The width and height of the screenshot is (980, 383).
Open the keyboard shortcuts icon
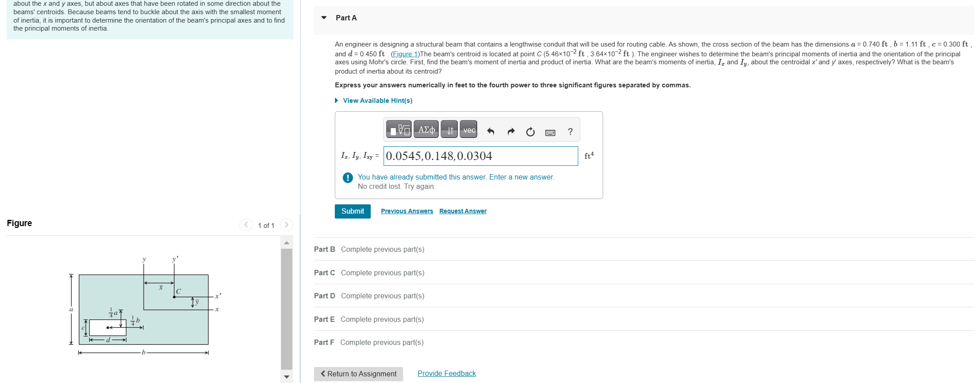tap(550, 132)
